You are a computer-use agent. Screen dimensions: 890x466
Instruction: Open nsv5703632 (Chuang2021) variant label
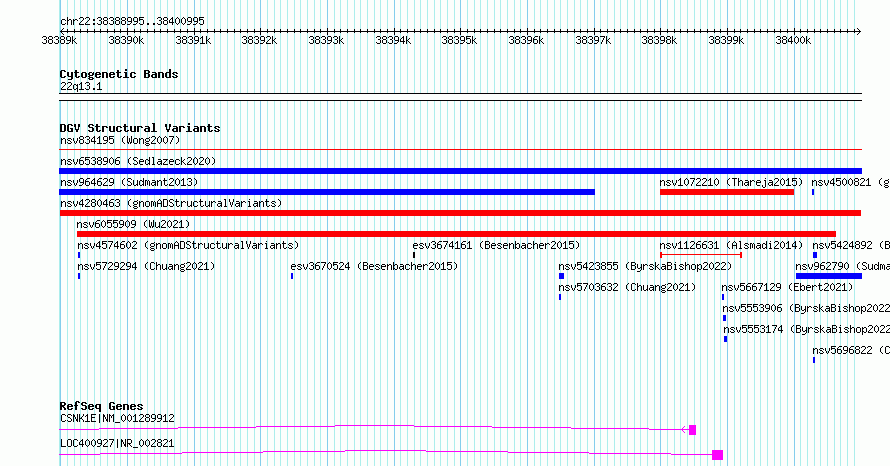pyautogui.click(x=627, y=287)
